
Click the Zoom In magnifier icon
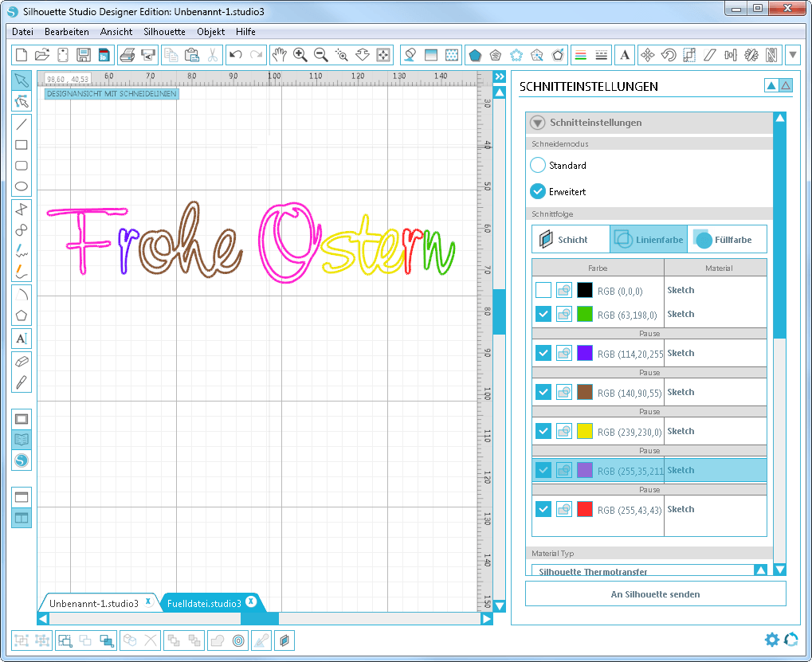300,55
